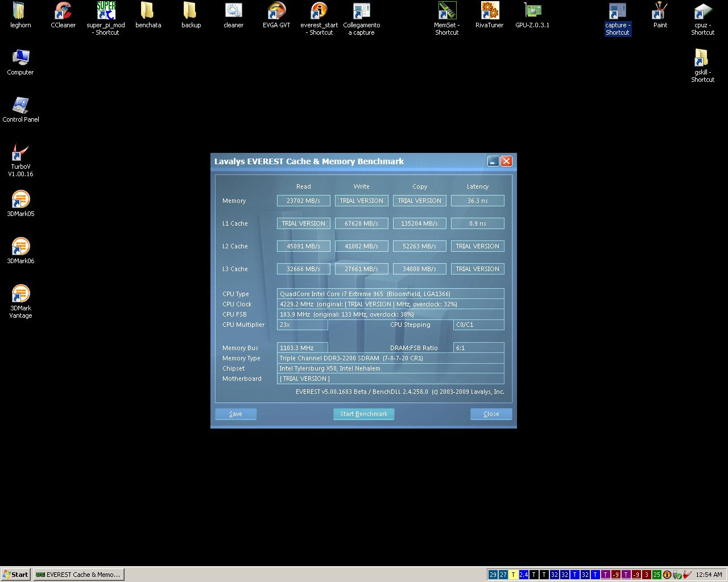
Task: Launch 3DMark Vantage from the desktop
Action: pyautogui.click(x=20, y=301)
